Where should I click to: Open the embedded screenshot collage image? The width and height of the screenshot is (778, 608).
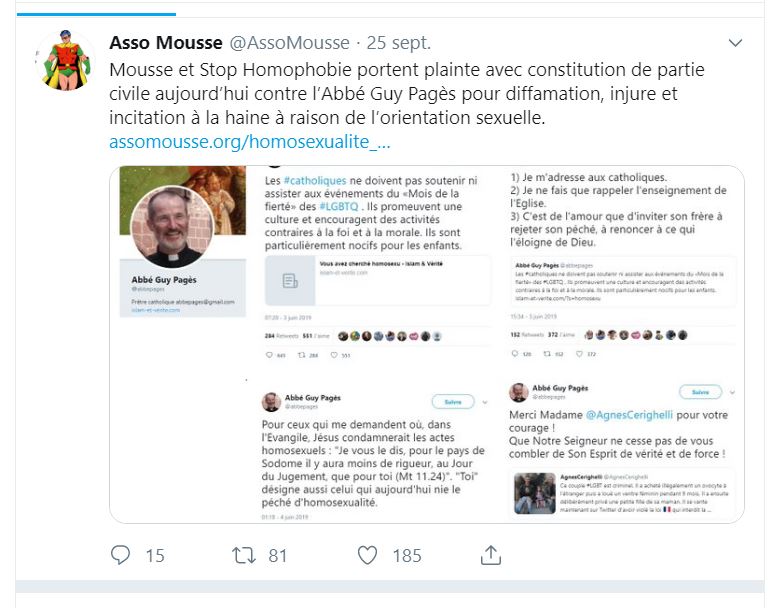427,344
